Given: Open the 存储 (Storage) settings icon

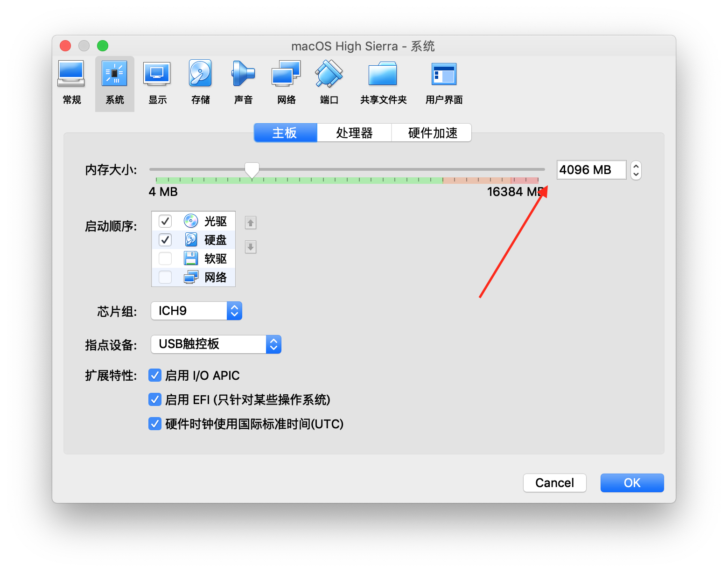Looking at the screenshot, I should (200, 75).
